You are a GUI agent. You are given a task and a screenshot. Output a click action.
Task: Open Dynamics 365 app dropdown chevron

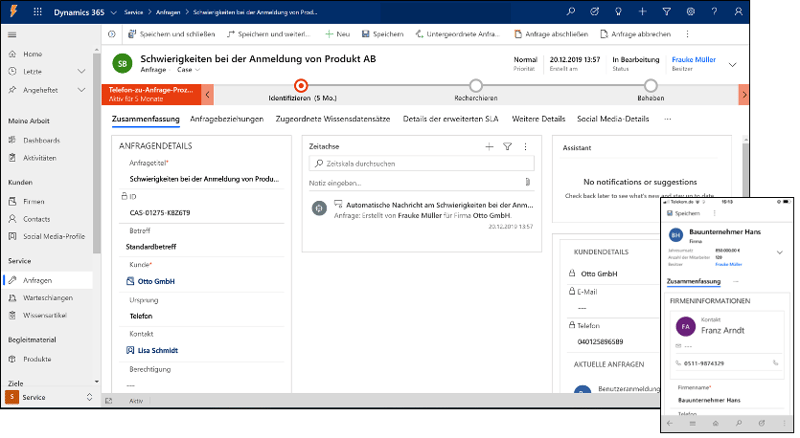click(113, 12)
